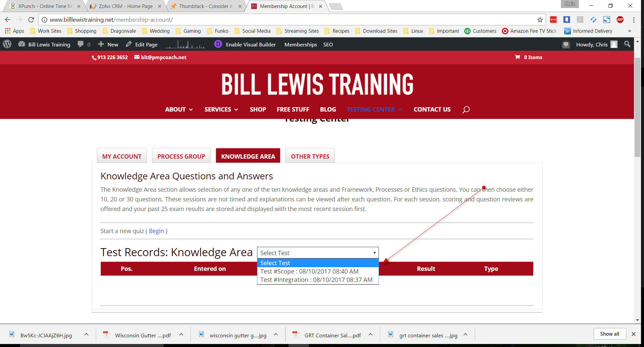
Task: Click the red extension icon with dots
Action: (x=553, y=20)
